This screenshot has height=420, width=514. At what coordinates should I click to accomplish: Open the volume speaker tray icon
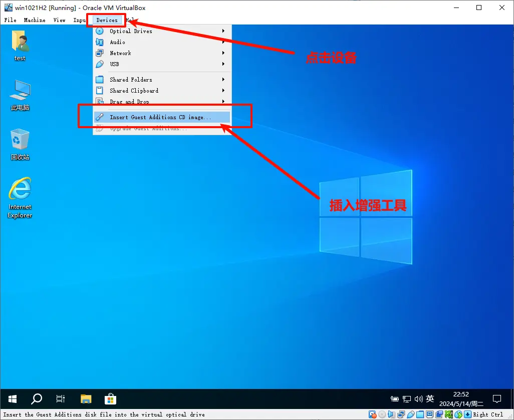[419, 398]
